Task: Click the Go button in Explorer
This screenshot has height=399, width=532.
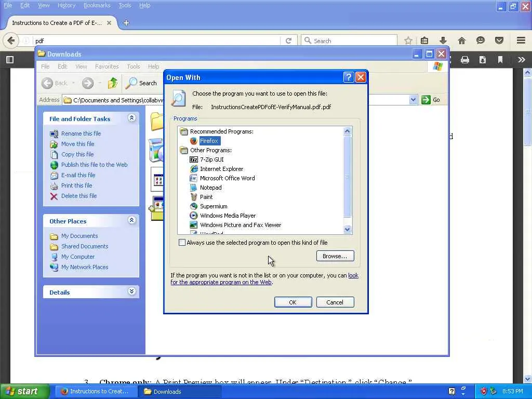Action: pyautogui.click(x=431, y=100)
